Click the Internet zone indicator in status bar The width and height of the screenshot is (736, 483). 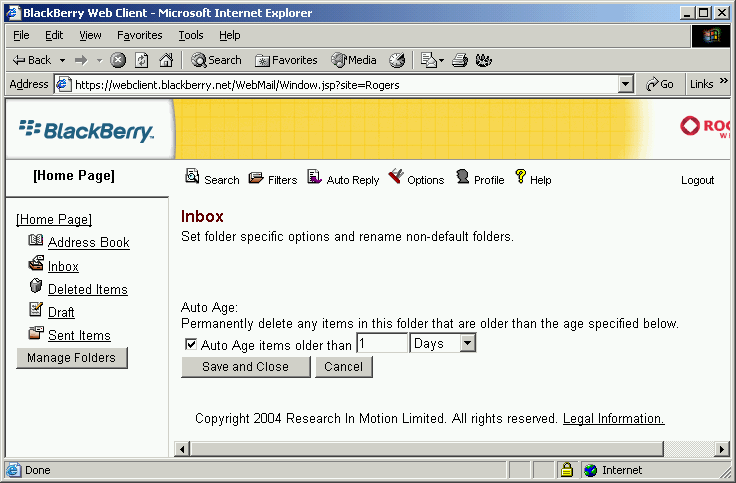(x=612, y=470)
